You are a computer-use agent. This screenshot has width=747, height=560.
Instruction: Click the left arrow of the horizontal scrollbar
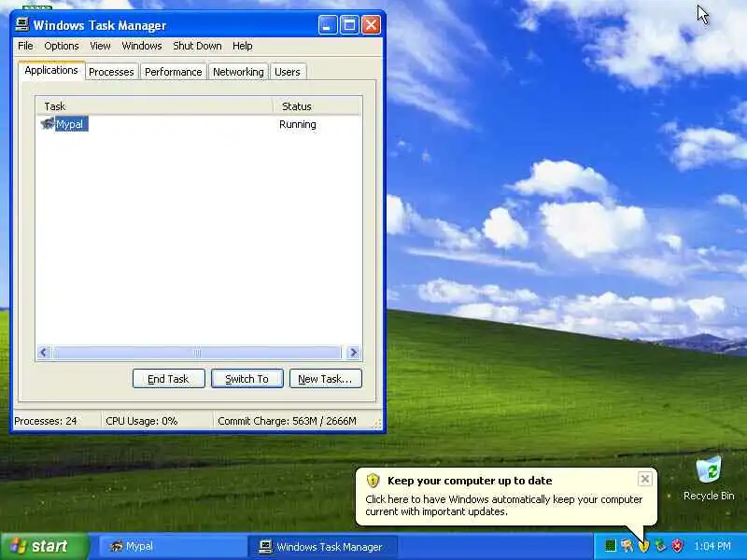[x=43, y=353]
